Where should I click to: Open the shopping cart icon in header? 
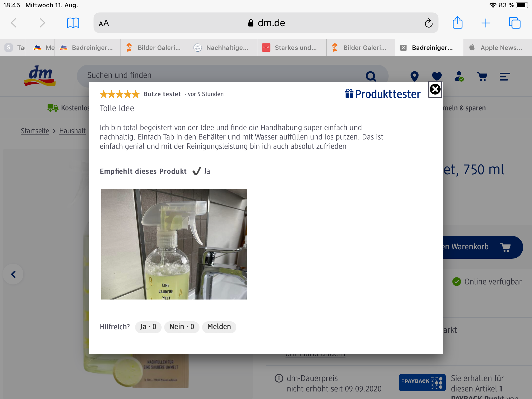coord(482,76)
